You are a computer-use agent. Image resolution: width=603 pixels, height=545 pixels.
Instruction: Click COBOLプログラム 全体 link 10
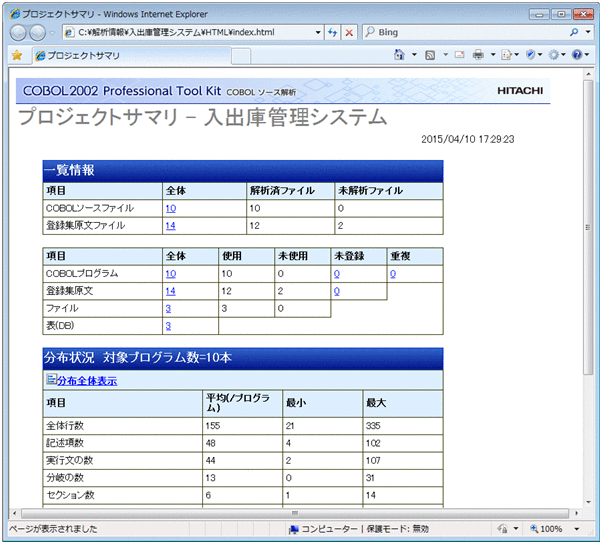tap(171, 274)
